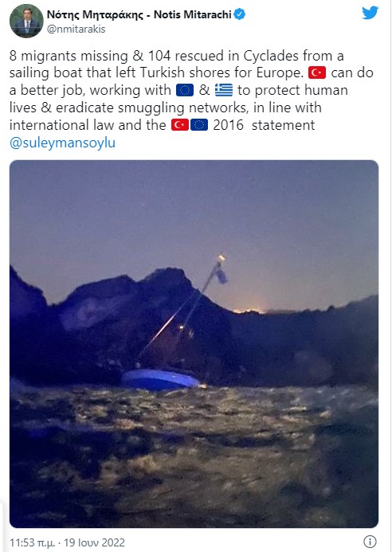The image size is (392, 552).
Task: Open the capsized sailing boat photo
Action: coord(194,344)
